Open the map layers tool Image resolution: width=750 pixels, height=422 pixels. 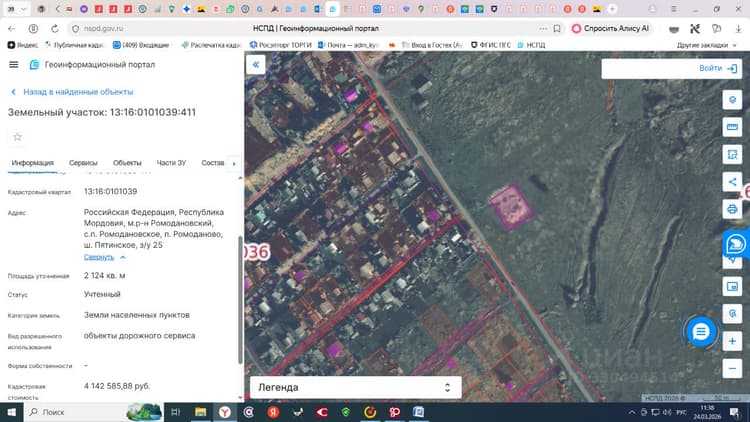[x=732, y=100]
